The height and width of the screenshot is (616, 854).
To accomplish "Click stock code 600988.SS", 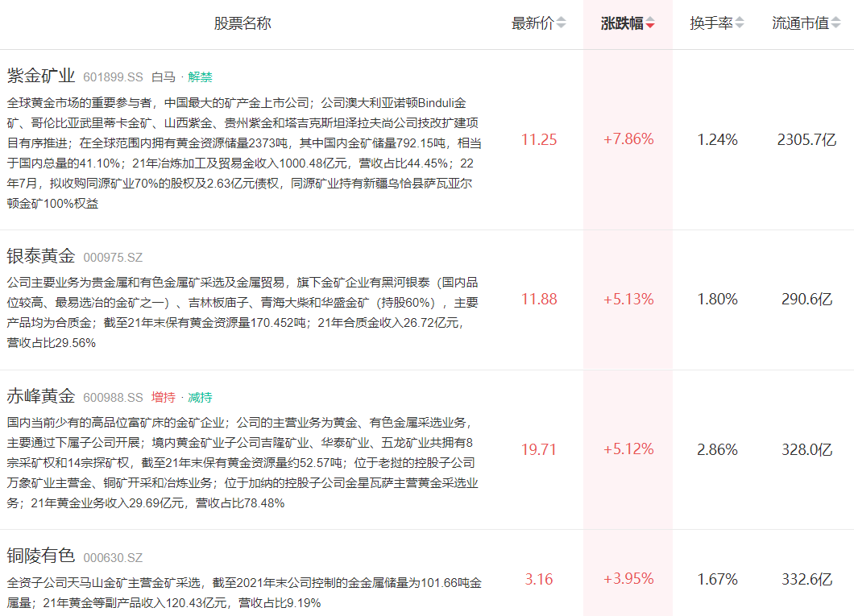I will tap(113, 398).
